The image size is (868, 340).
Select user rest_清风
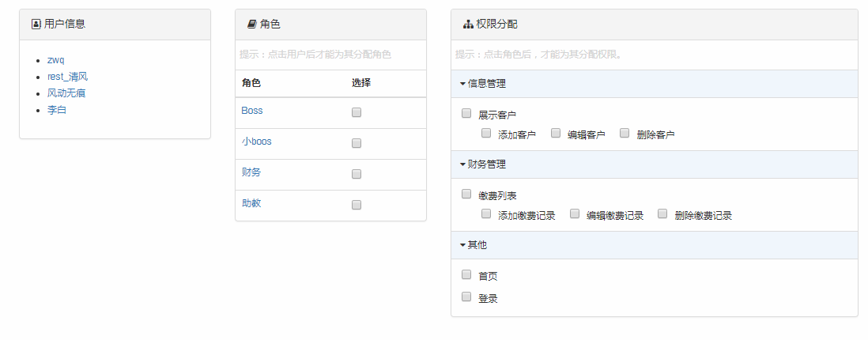point(67,77)
